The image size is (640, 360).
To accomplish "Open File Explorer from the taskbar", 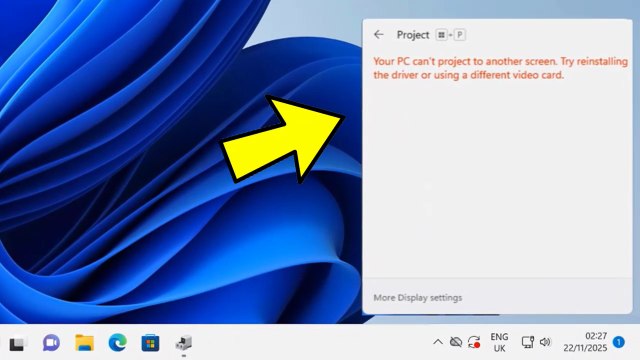I will point(84,343).
